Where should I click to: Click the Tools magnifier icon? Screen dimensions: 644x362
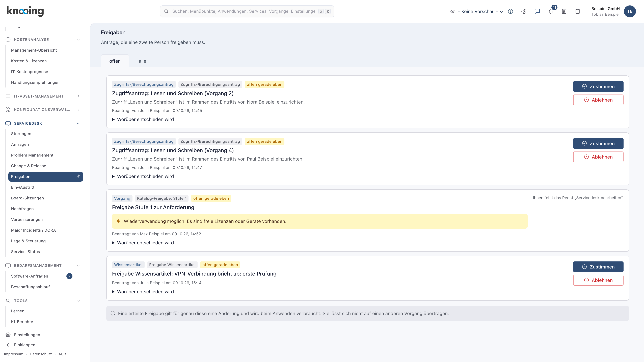(x=8, y=300)
